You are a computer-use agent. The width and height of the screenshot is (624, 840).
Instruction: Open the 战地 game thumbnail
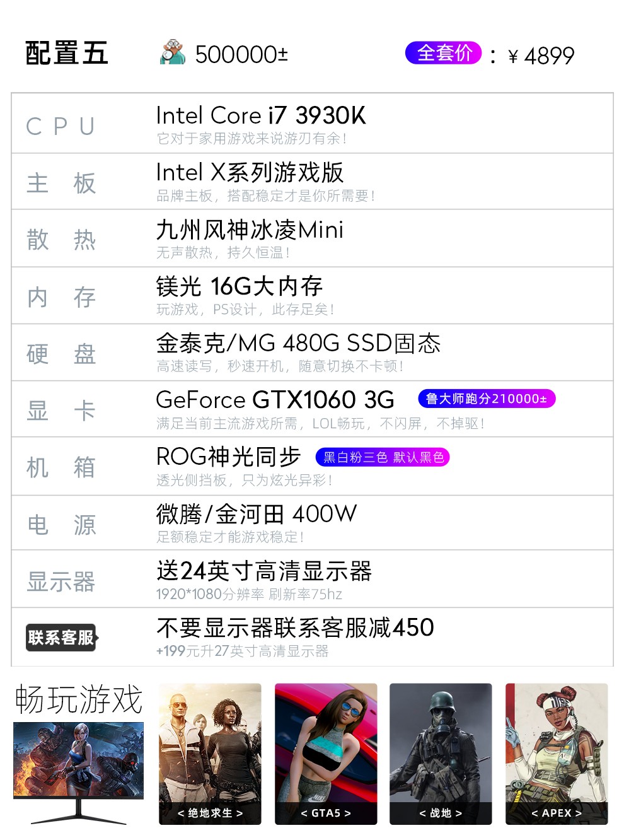click(x=441, y=754)
